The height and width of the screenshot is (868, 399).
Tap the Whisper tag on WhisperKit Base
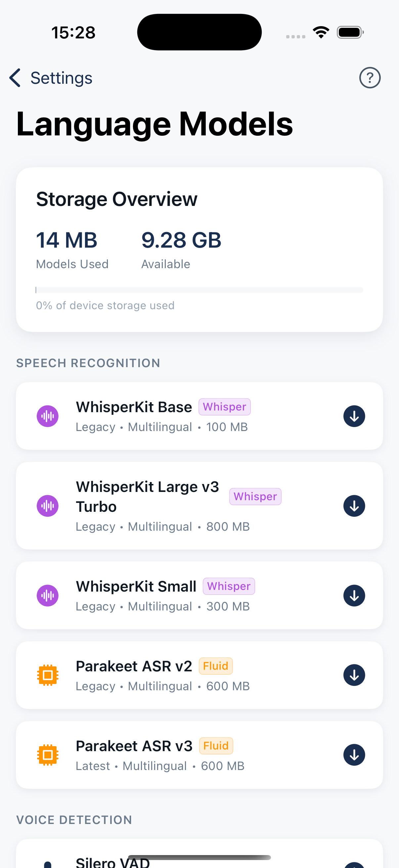tap(224, 407)
